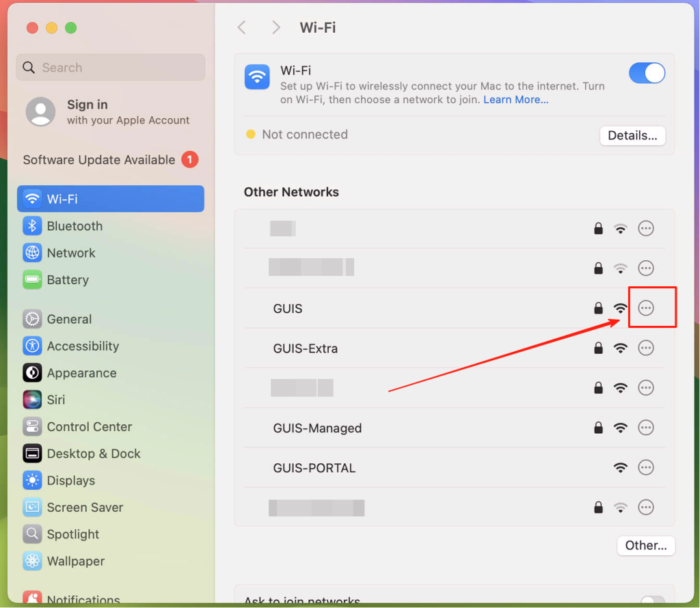This screenshot has height=608, width=700.
Task: Go to Displays settings pane
Action: [70, 481]
